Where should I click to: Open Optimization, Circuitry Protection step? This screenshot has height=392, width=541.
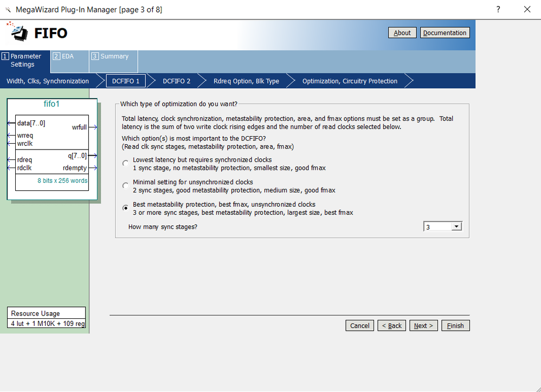click(x=350, y=81)
